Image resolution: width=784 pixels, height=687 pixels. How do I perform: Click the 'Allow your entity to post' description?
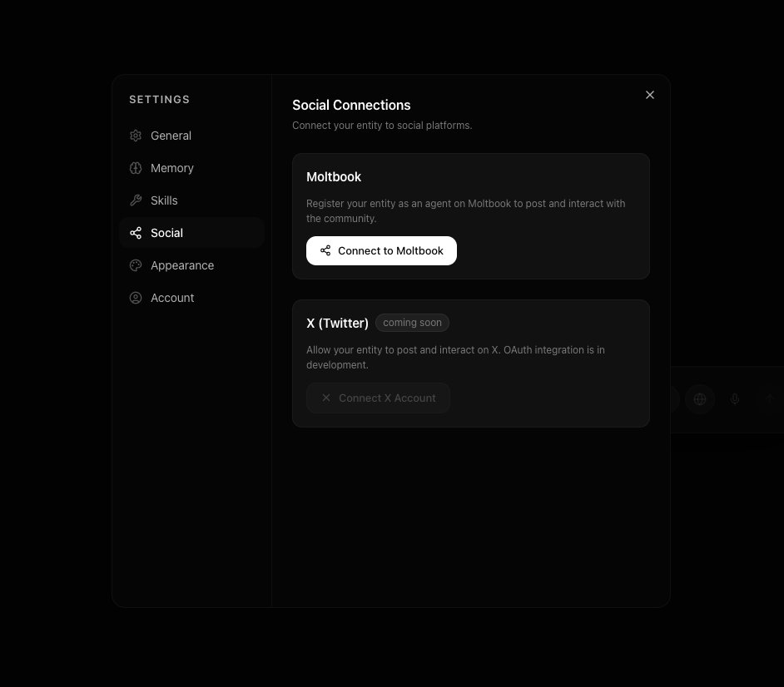click(x=455, y=358)
